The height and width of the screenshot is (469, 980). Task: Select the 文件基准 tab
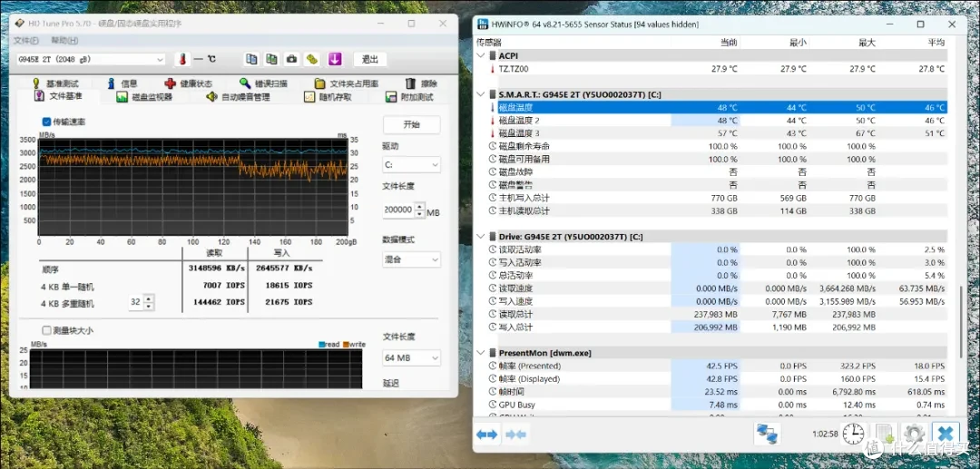pyautogui.click(x=58, y=96)
